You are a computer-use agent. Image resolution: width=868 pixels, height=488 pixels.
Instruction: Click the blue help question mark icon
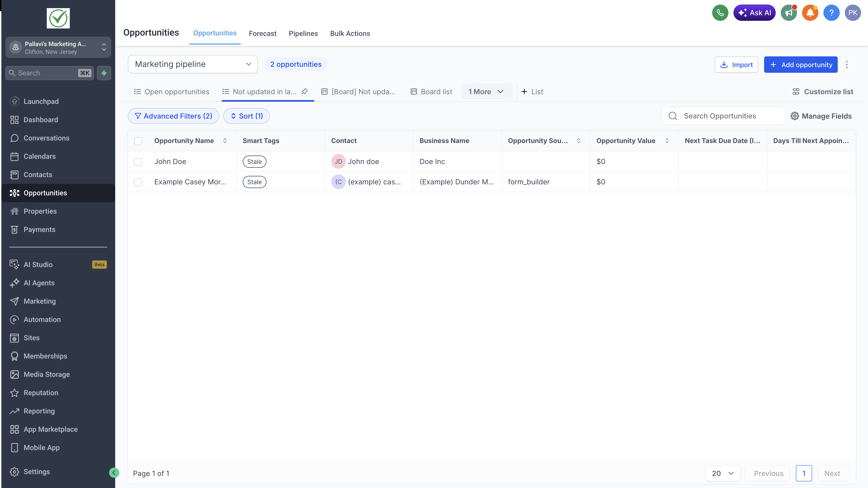pos(831,13)
